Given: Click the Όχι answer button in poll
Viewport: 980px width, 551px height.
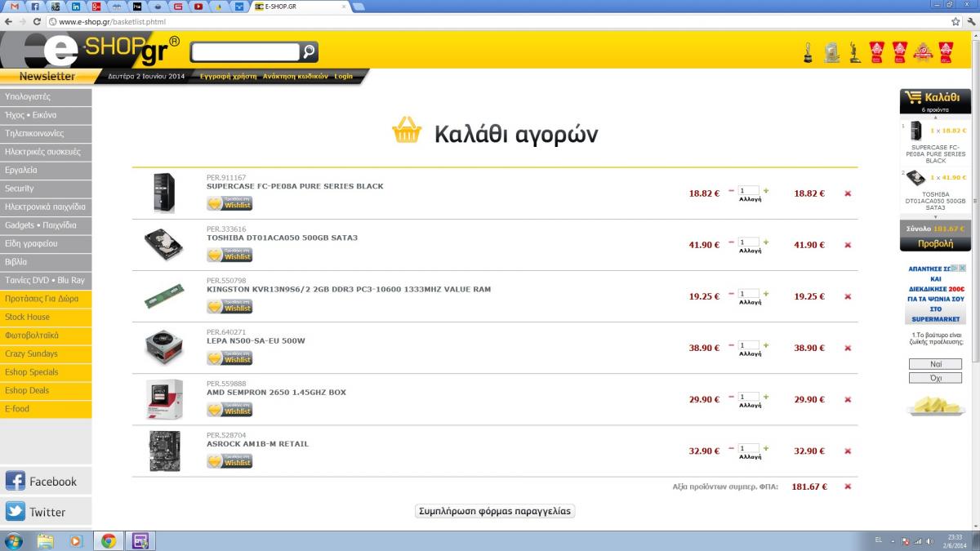Looking at the screenshot, I should click(935, 378).
